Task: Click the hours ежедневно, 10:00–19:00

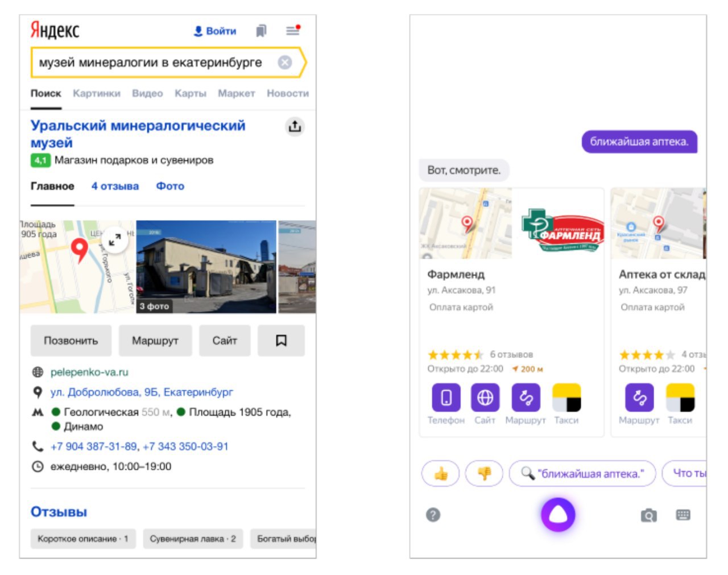Action: 111,466
